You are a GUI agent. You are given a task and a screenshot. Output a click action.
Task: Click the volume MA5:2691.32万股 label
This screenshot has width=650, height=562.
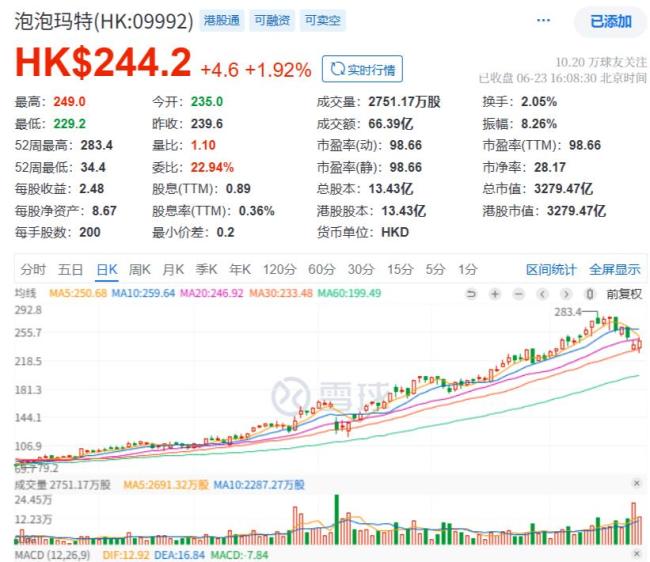[x=166, y=485]
